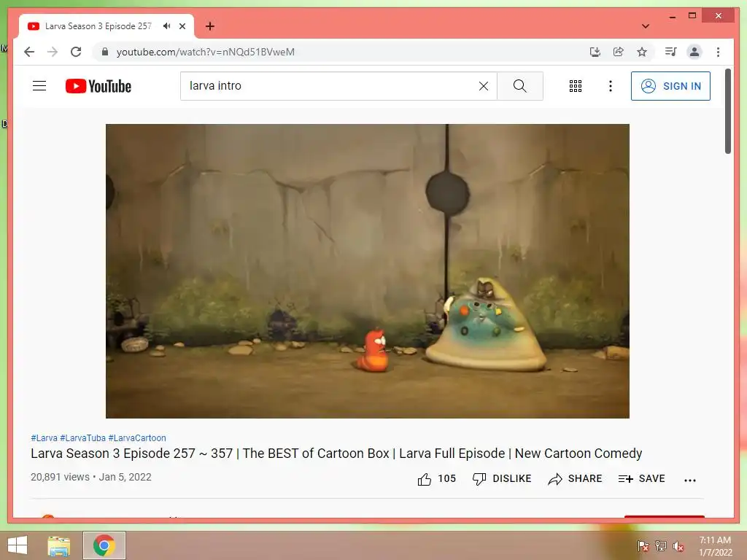Open the YouTube apps grid
Image resolution: width=747 pixels, height=560 pixels.
576,86
